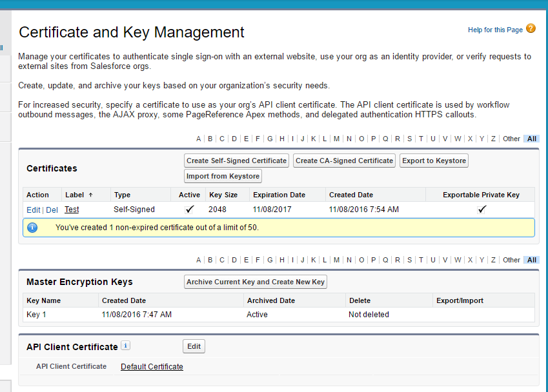This screenshot has height=392, width=548.
Task: Click the orange help question mark icon
Action: tap(531, 29)
